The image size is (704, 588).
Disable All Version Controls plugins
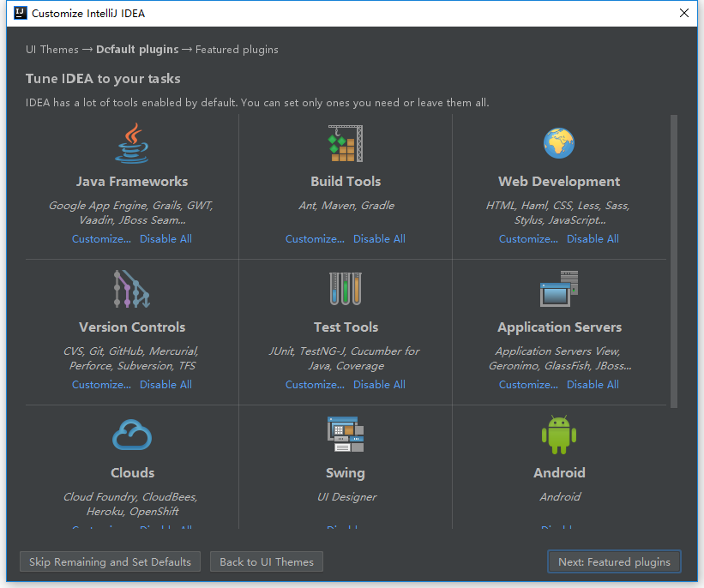coord(165,385)
